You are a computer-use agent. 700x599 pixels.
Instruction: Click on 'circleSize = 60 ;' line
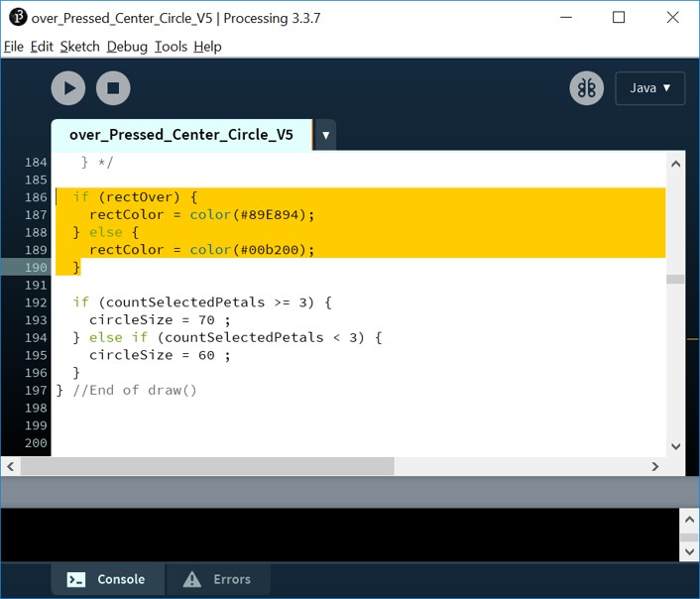(160, 356)
